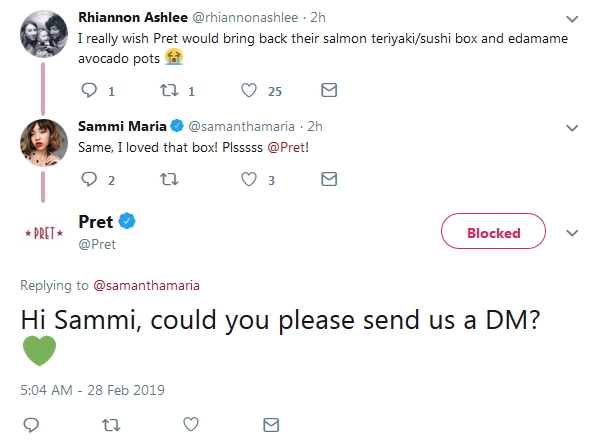The width and height of the screenshot is (609, 441).
Task: Like Pret's main tweet
Action: pos(191,425)
